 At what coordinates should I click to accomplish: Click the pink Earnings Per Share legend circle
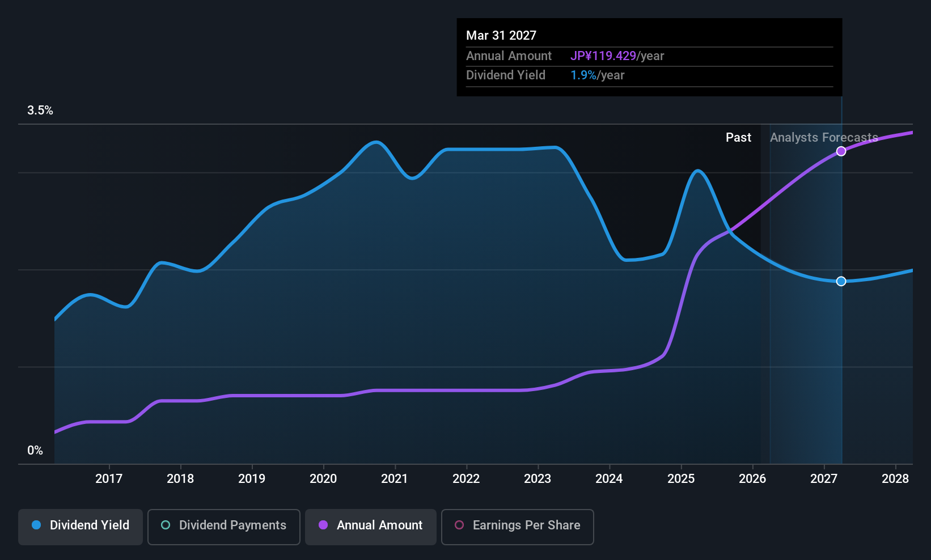pyautogui.click(x=459, y=525)
